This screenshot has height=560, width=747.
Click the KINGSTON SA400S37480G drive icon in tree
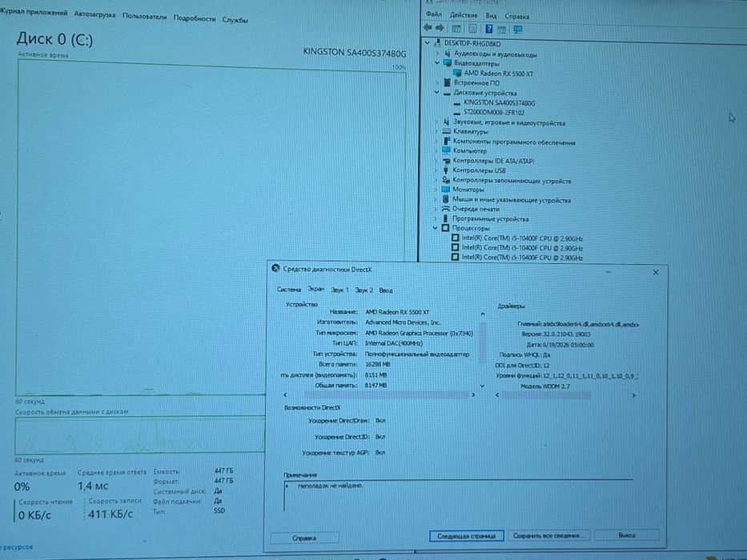pyautogui.click(x=457, y=103)
